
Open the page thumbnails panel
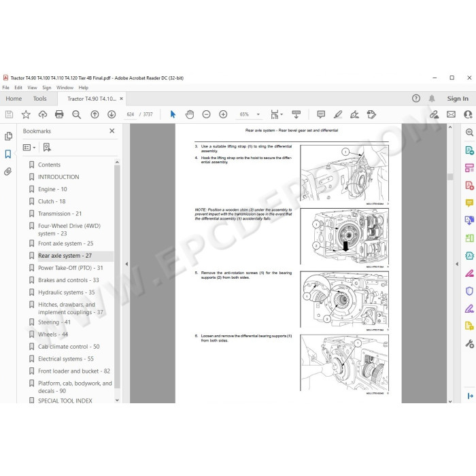8,136
